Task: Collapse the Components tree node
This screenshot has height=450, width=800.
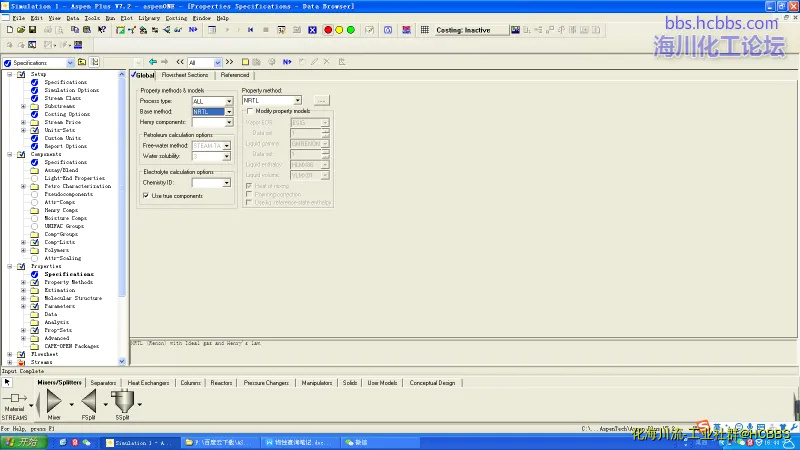Action: 10,154
